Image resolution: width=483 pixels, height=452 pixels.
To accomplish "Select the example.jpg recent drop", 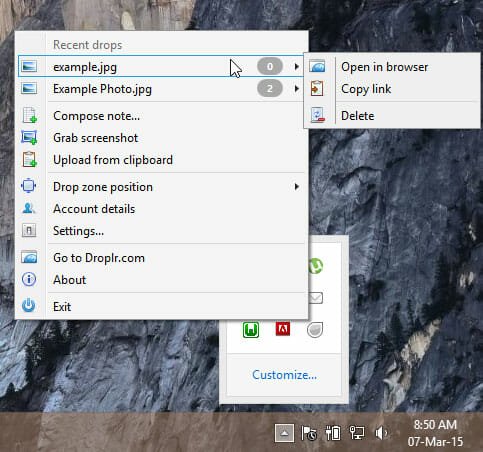I will (x=161, y=66).
